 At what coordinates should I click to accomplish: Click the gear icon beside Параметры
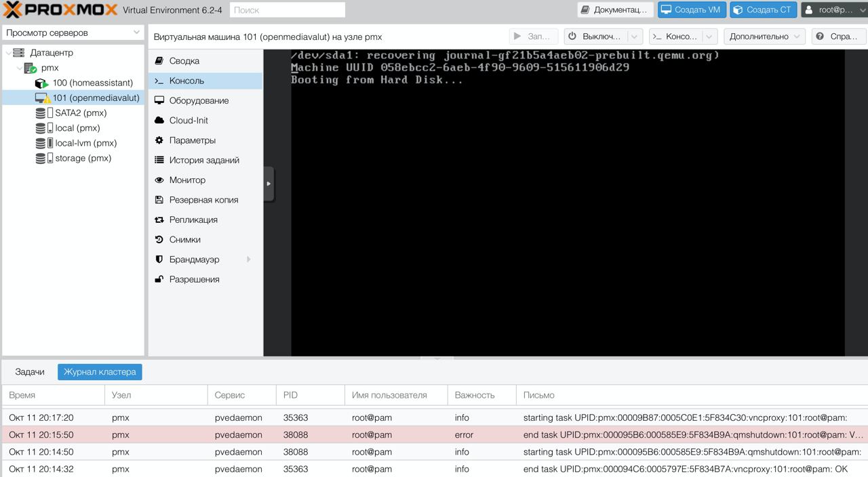[159, 140]
